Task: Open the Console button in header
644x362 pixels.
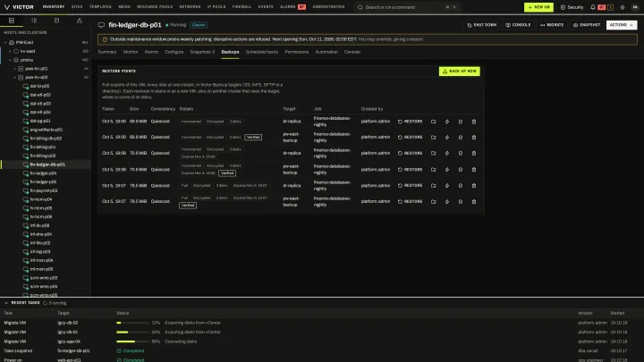Action: point(518,25)
